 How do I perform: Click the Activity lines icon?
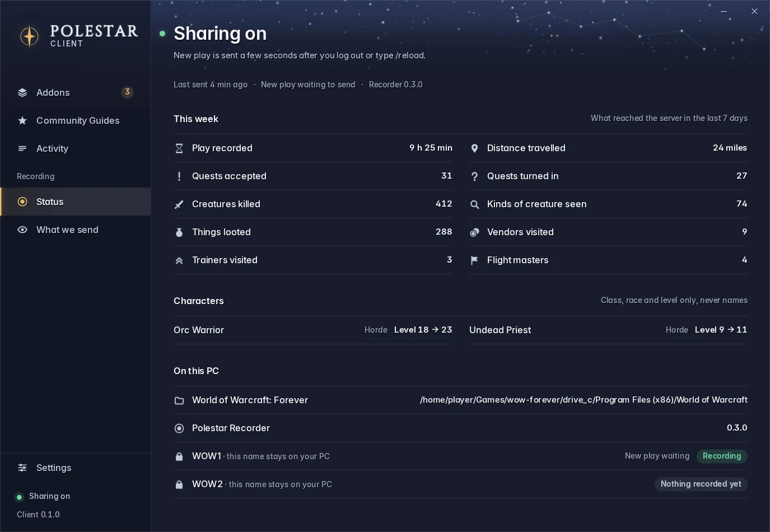[22, 148]
